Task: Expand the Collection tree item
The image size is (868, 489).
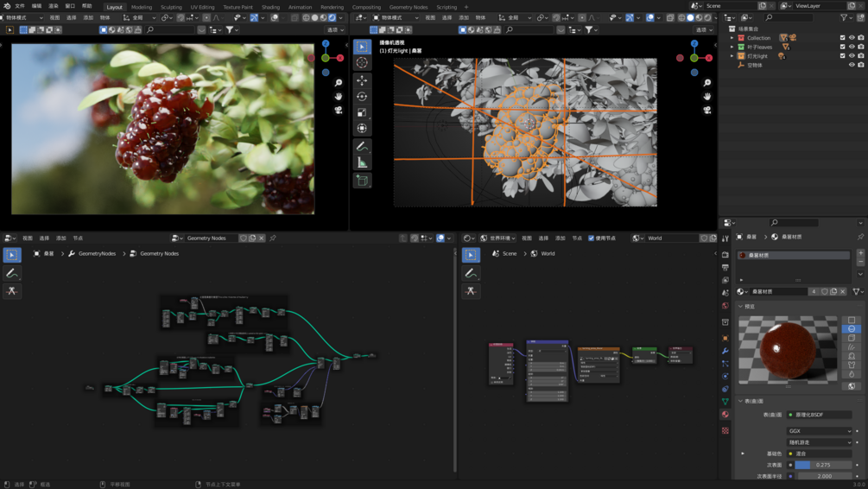Action: (732, 38)
